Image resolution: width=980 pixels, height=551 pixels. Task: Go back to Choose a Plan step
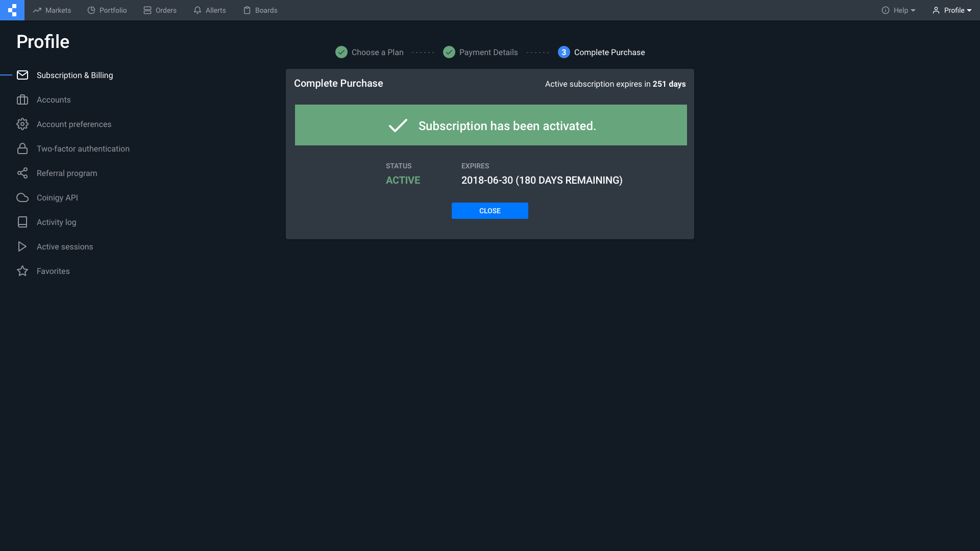coord(370,52)
